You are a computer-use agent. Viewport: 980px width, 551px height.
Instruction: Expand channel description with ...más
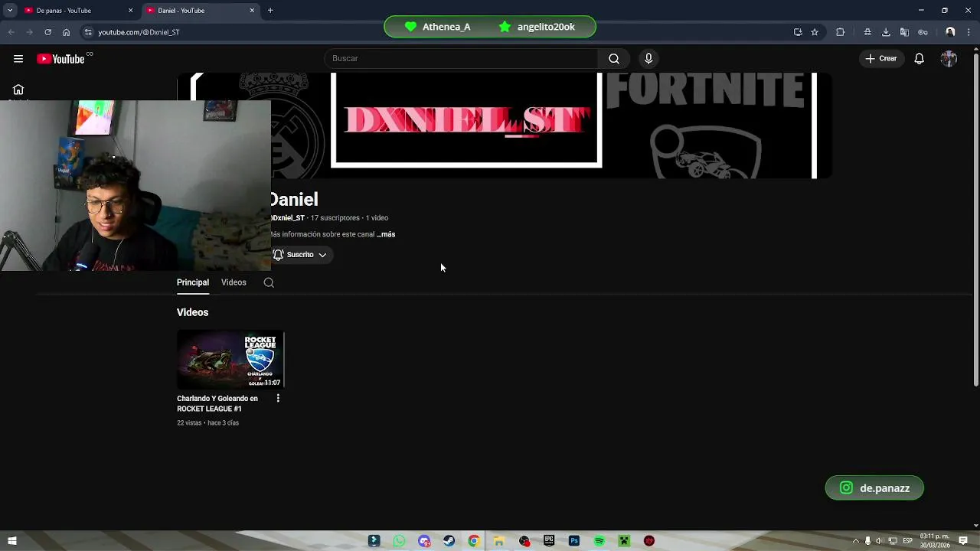pyautogui.click(x=386, y=234)
